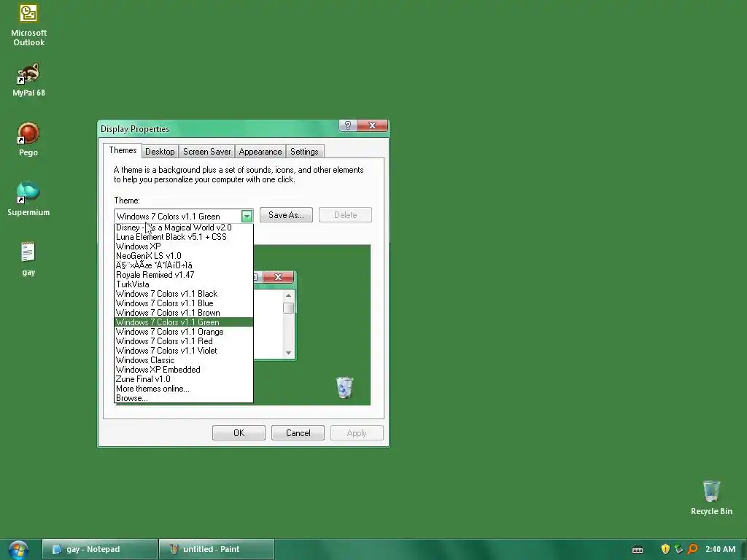Choose Windows 7 Colors v1.1 Blue
Viewport: 747px width, 560px height.
183,303
